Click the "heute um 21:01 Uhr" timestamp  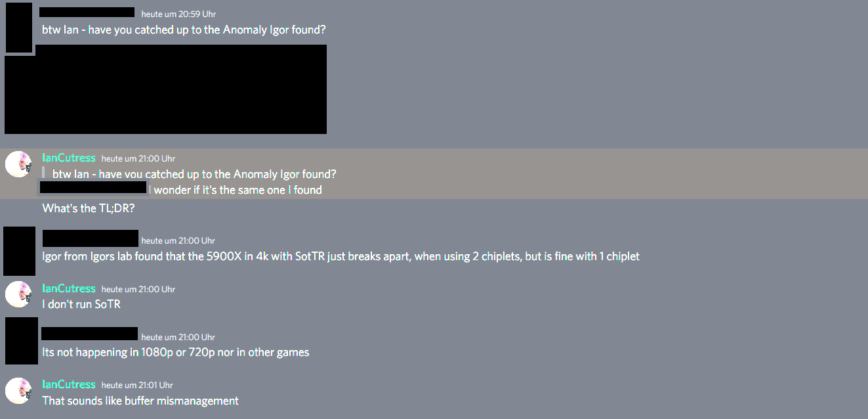pos(137,385)
